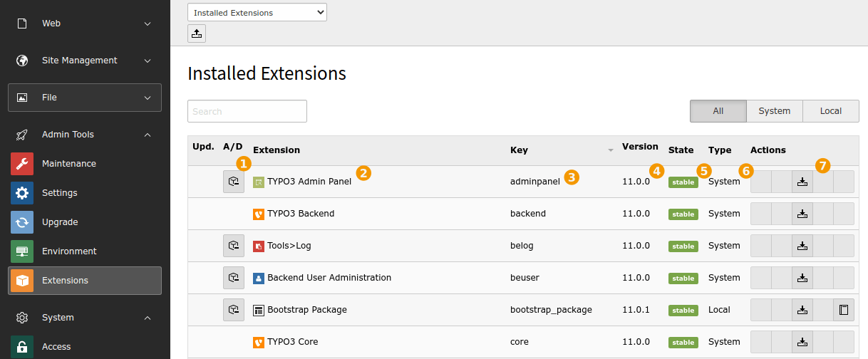Open the Installed Extensions dropdown
Screen dimensions: 868x359
(x=257, y=12)
